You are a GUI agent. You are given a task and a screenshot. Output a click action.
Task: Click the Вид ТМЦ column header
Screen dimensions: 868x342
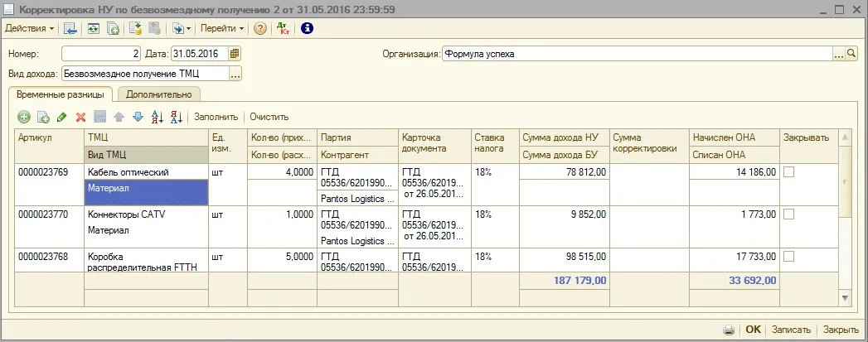146,155
